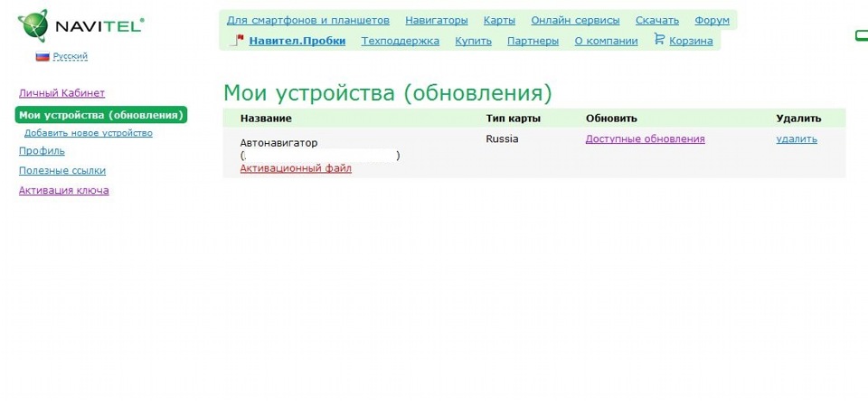
Task: Open the Скачать page
Action: 657,21
